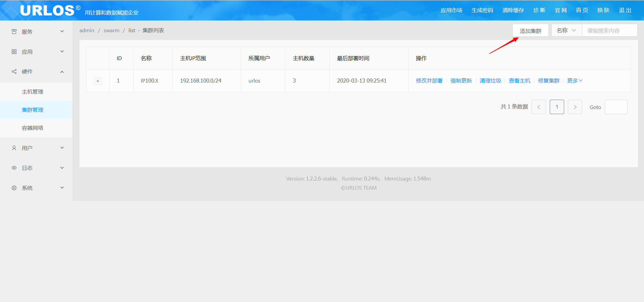This screenshot has height=302, width=644.
Task: Click the 修改并部署 link
Action: (x=429, y=81)
